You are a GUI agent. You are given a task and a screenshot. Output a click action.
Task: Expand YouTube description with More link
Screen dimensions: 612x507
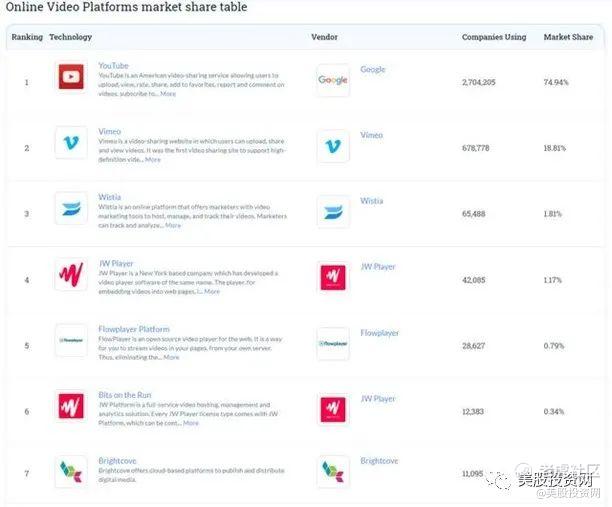[x=168, y=94]
